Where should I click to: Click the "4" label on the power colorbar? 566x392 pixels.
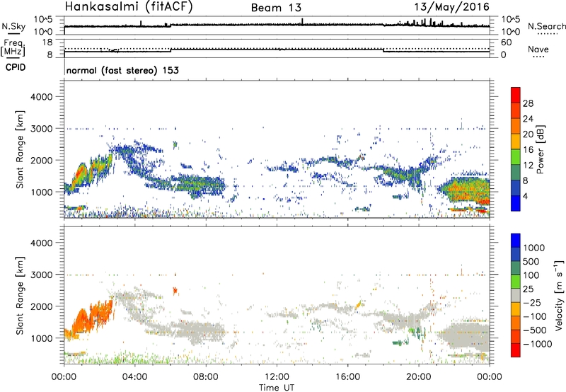coord(525,196)
